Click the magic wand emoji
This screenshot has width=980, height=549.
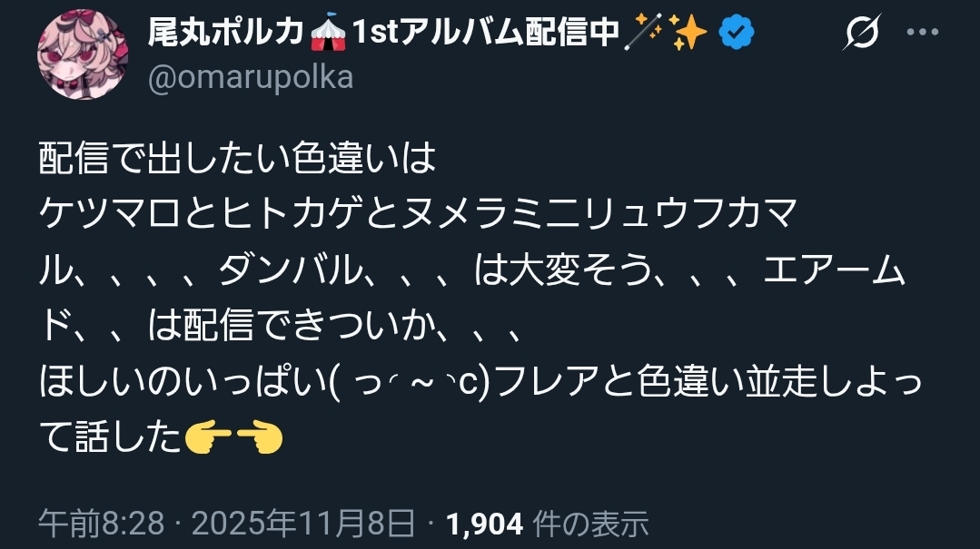[x=644, y=32]
